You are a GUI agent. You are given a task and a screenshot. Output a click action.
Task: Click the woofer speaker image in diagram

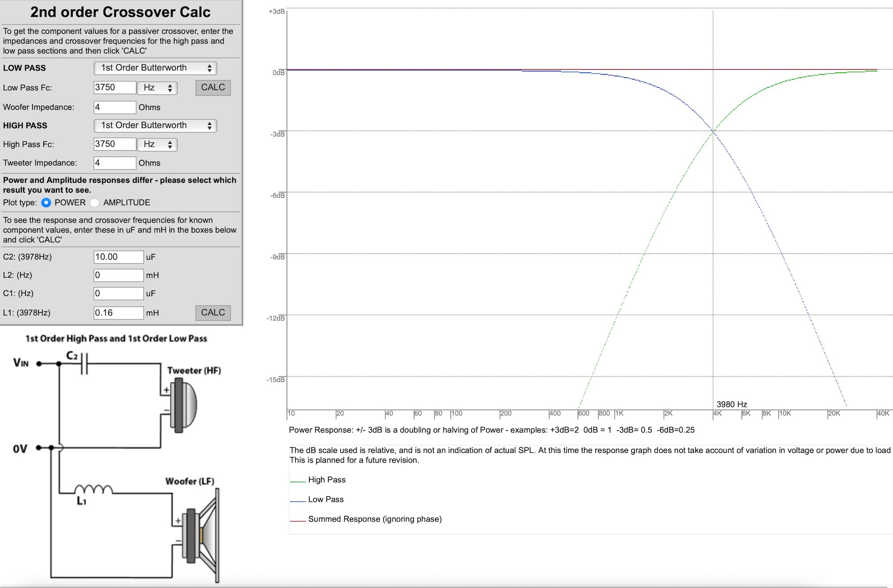coord(201,535)
